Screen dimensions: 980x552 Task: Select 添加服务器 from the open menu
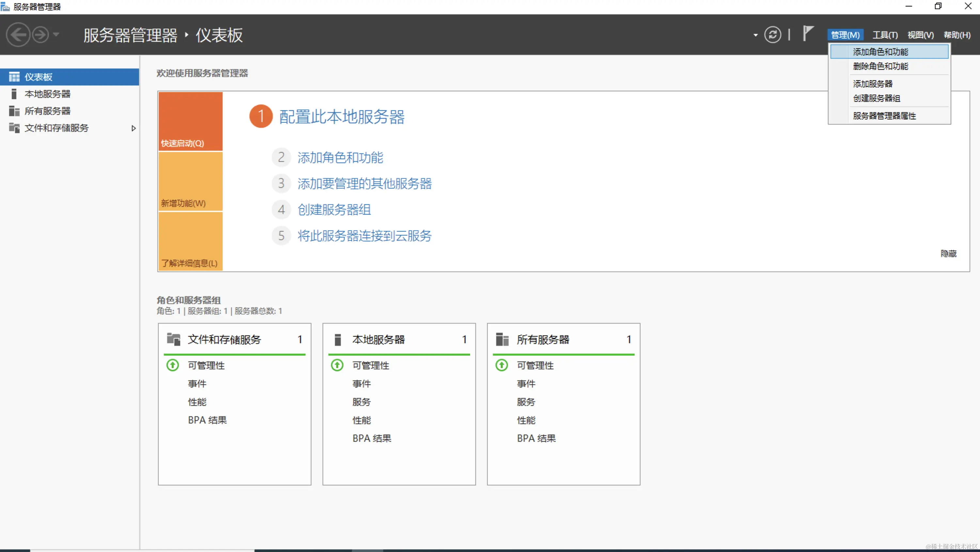[872, 83]
